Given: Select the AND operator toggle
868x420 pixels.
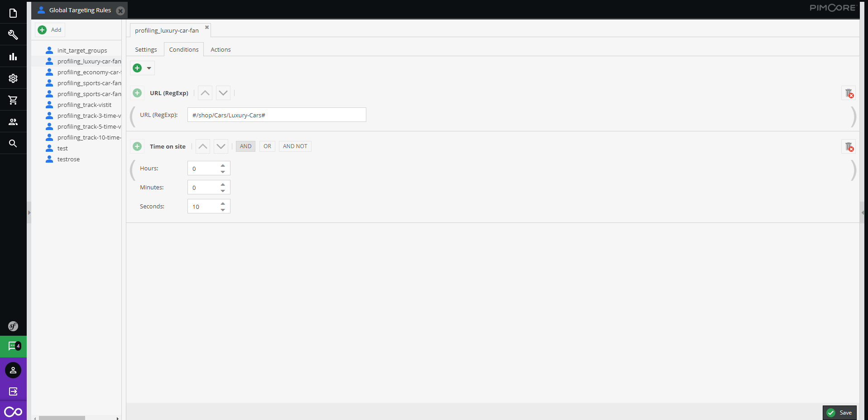Looking at the screenshot, I should pos(246,146).
